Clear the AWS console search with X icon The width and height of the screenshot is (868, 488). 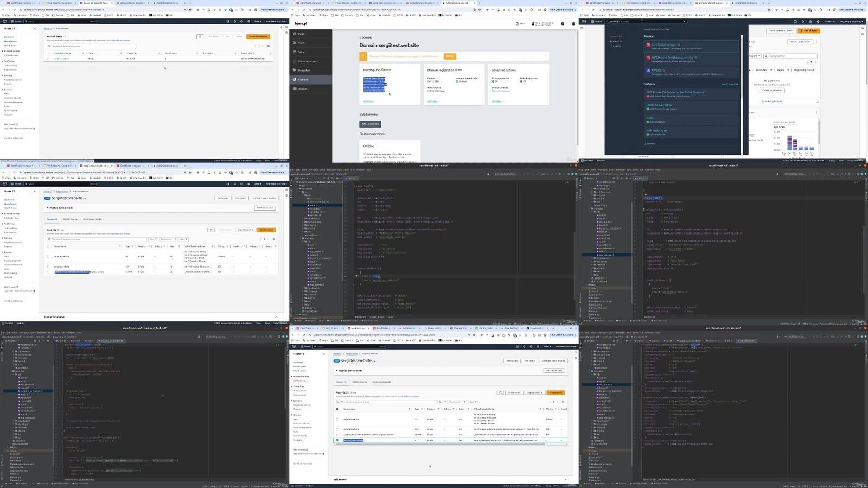[x=684, y=22]
